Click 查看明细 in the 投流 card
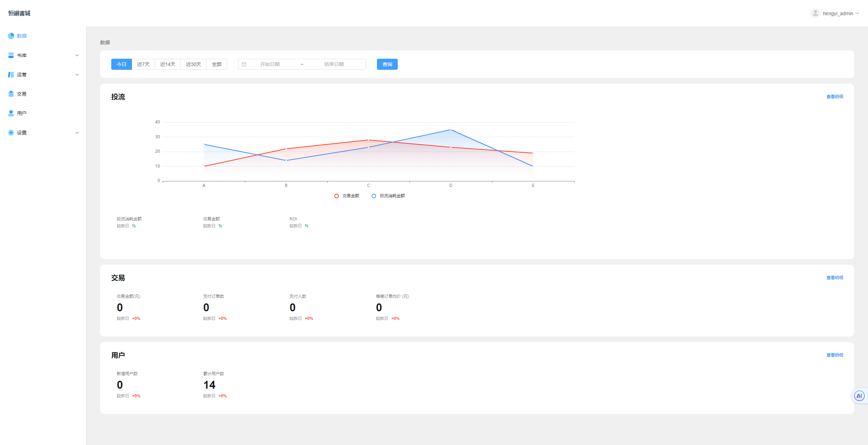This screenshot has height=445, width=868. coord(835,97)
